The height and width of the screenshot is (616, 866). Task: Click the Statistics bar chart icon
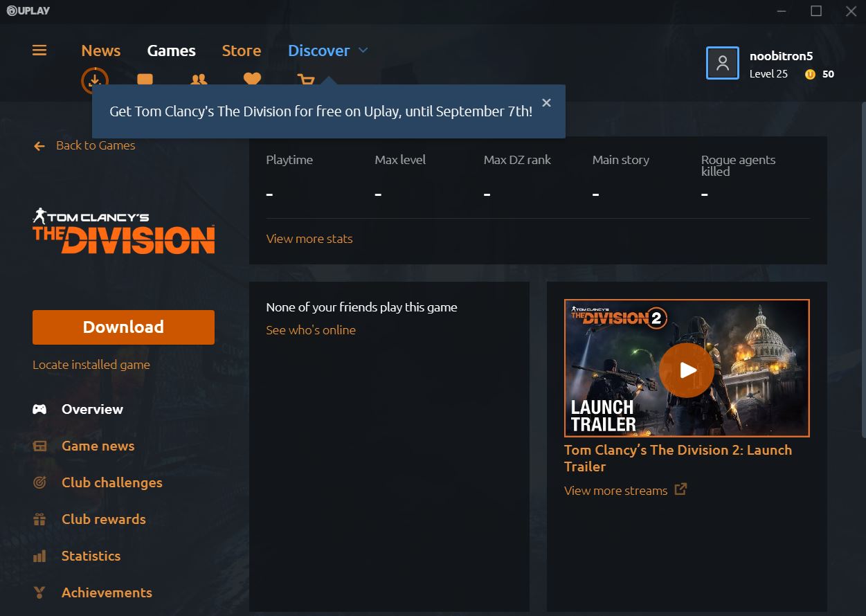[x=40, y=556]
